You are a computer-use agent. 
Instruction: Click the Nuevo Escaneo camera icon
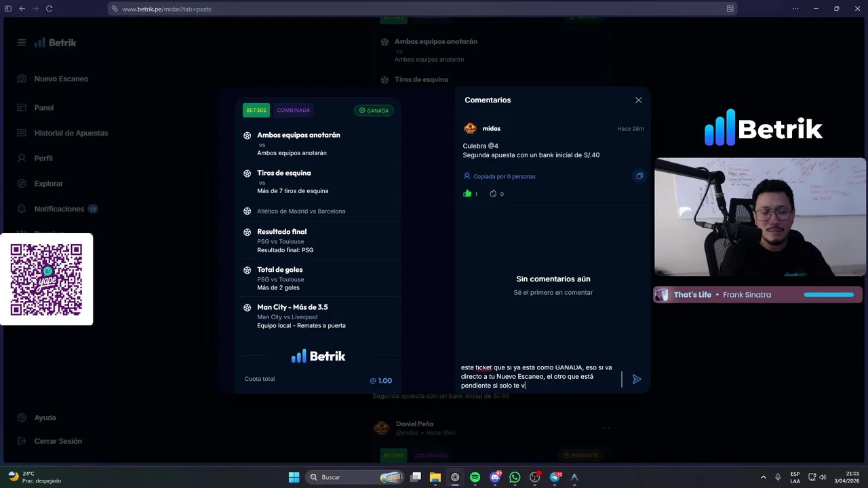22,79
